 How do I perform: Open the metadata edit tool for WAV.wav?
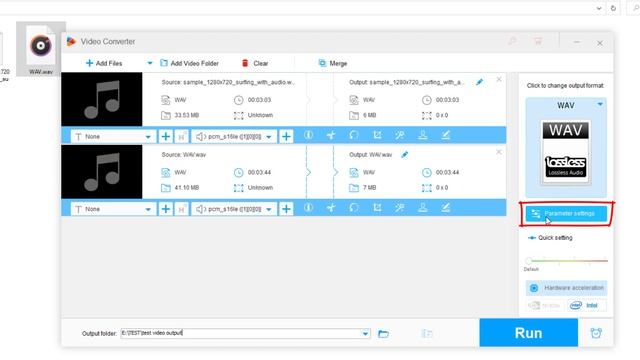pyautogui.click(x=446, y=208)
